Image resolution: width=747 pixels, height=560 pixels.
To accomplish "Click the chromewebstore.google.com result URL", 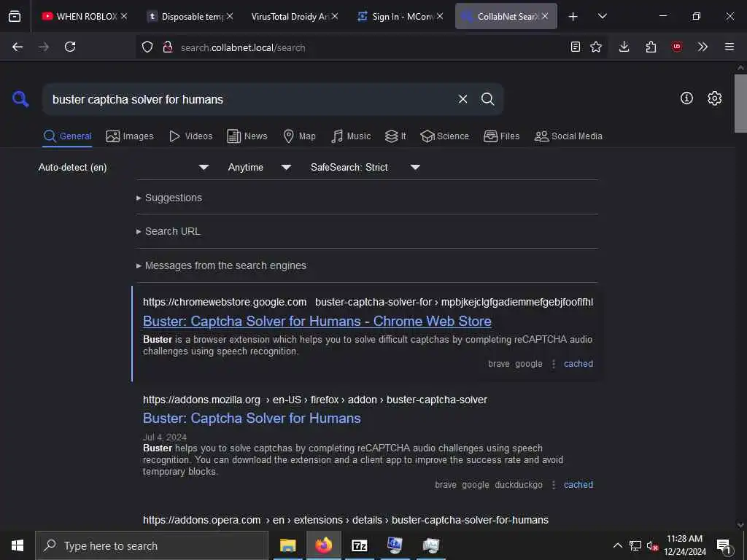I will (x=368, y=302).
